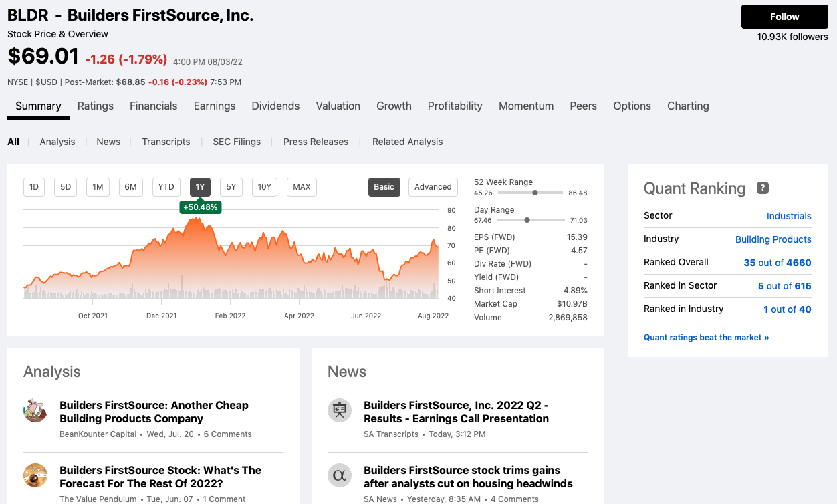Filter feed by News
Image resolution: width=837 pixels, height=504 pixels.
[108, 142]
